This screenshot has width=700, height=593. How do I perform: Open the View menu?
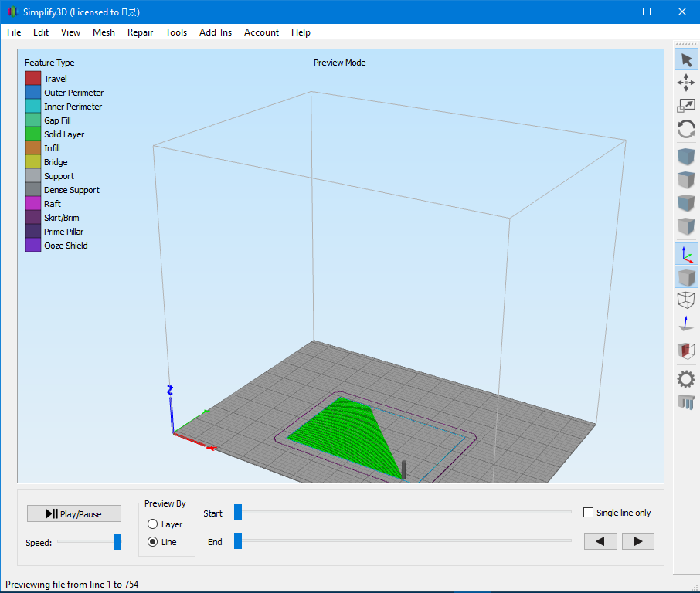pos(70,32)
